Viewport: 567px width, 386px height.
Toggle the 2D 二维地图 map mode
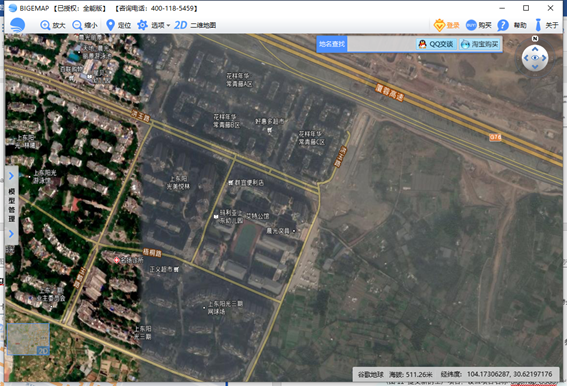(x=195, y=25)
